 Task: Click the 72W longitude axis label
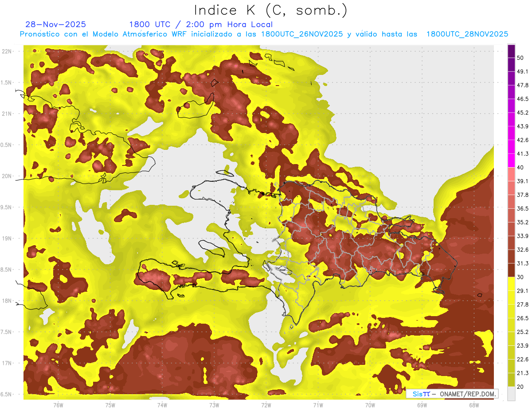coord(266,405)
